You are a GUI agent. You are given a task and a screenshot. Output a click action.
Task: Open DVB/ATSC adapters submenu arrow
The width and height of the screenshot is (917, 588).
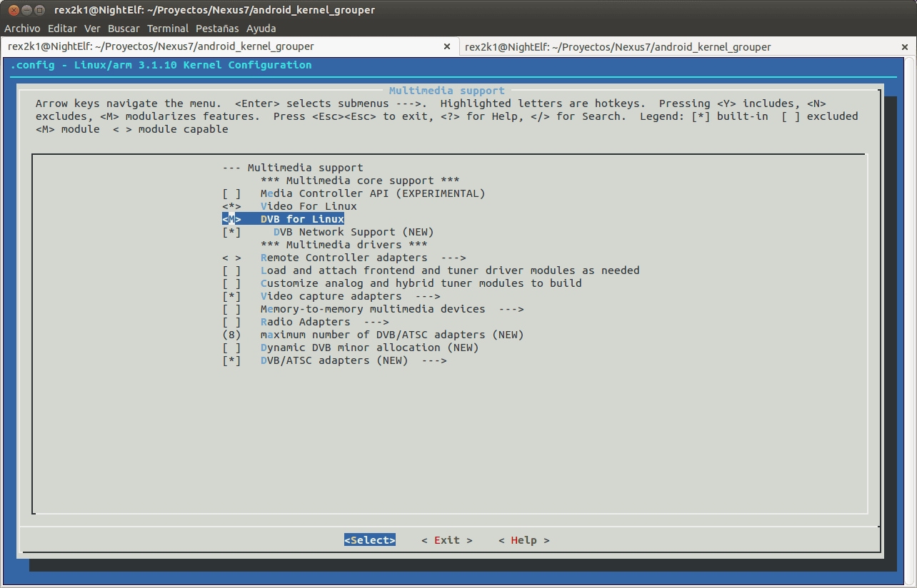point(434,360)
